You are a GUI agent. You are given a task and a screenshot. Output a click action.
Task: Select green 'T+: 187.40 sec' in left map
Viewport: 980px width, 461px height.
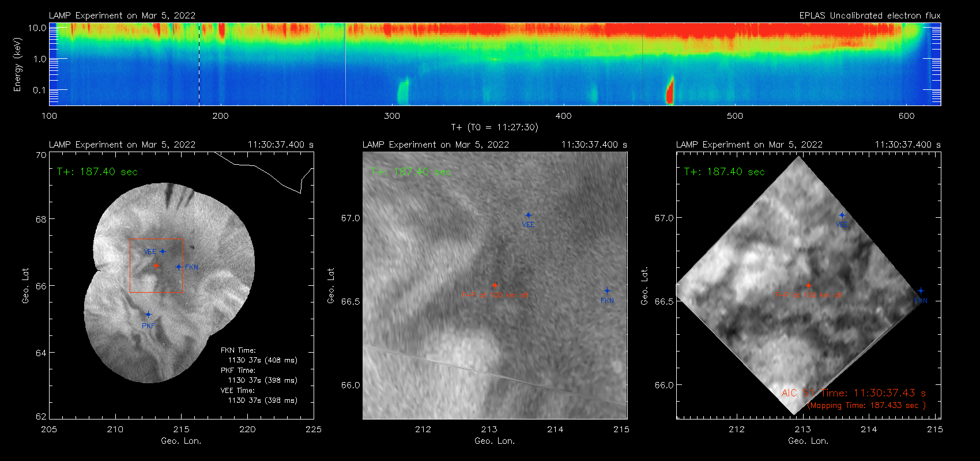(x=97, y=172)
